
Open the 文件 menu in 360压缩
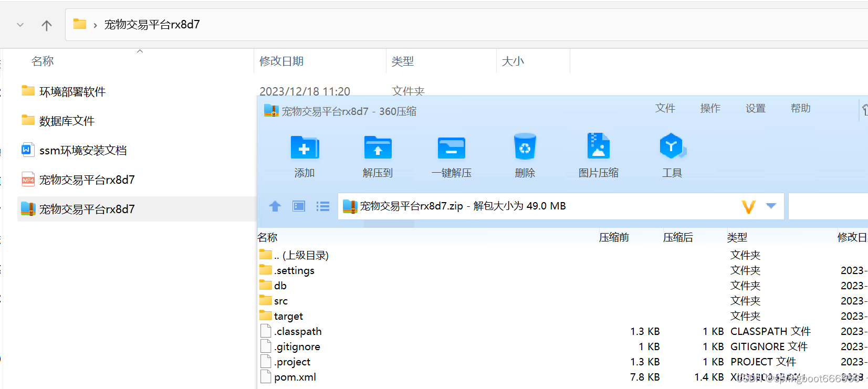(x=665, y=108)
